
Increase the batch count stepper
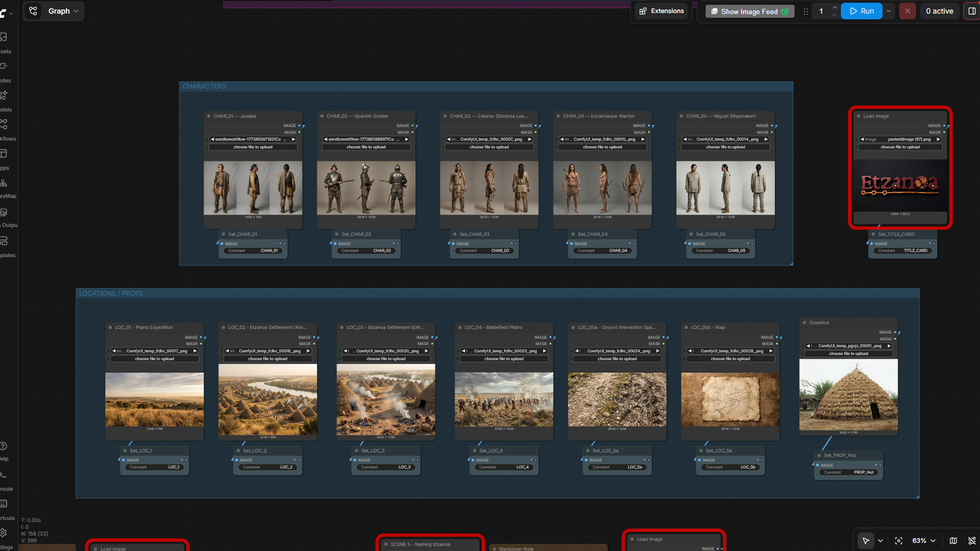coord(835,7)
